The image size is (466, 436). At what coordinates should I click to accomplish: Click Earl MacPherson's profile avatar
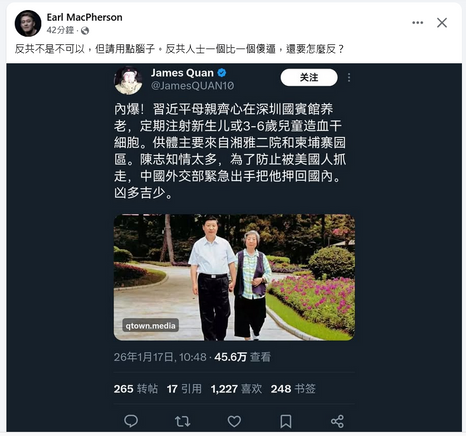pos(28,23)
